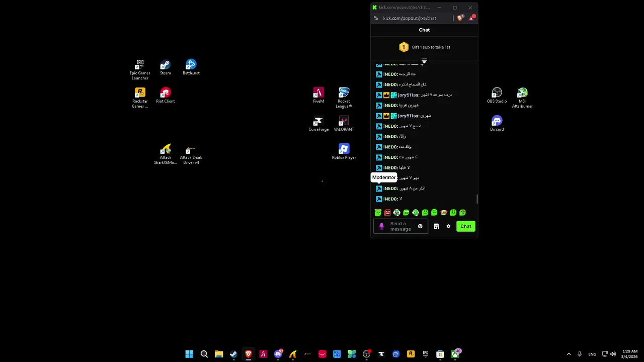Select the Battle.net desktop shortcut

(191, 67)
